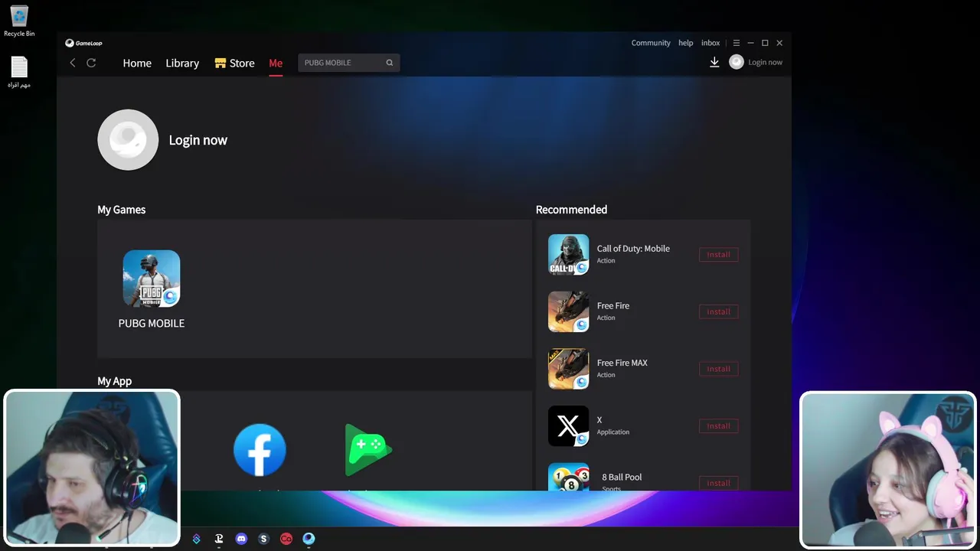The width and height of the screenshot is (980, 551).
Task: Open the Home tab
Action: 137,63
